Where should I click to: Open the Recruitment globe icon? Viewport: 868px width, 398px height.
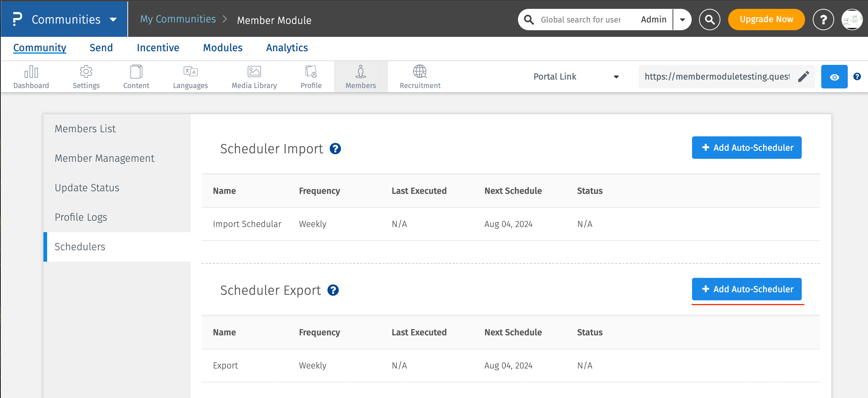point(420,72)
